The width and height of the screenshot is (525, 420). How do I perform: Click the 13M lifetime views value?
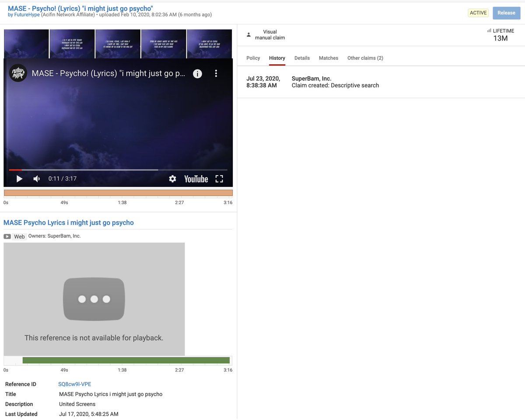pyautogui.click(x=500, y=38)
